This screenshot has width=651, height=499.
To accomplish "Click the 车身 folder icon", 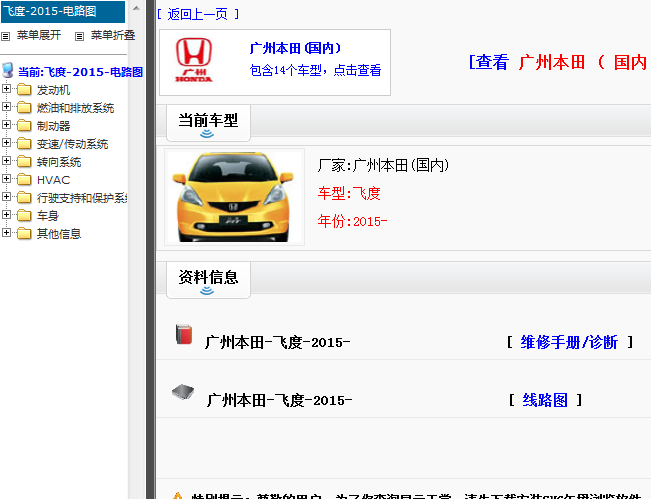I will click(24, 215).
